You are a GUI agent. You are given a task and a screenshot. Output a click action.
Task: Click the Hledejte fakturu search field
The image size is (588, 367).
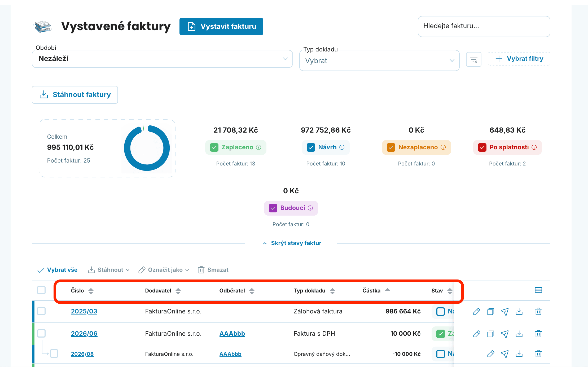click(484, 27)
